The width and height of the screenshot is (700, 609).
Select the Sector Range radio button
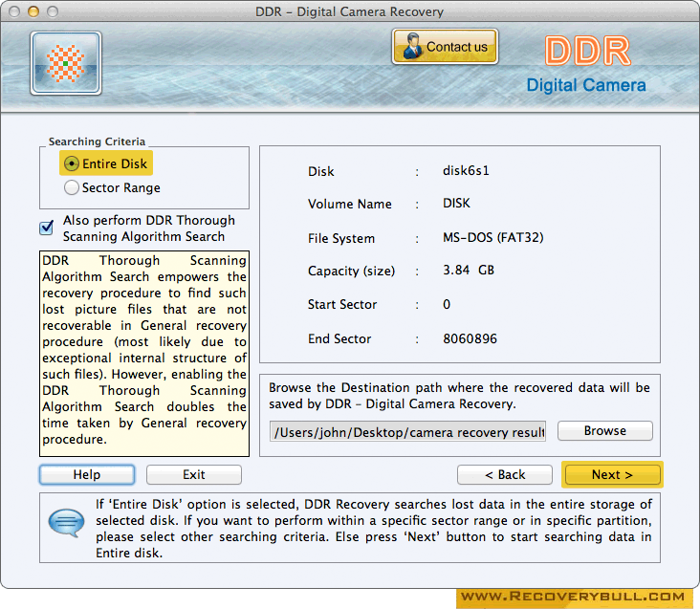pyautogui.click(x=72, y=187)
